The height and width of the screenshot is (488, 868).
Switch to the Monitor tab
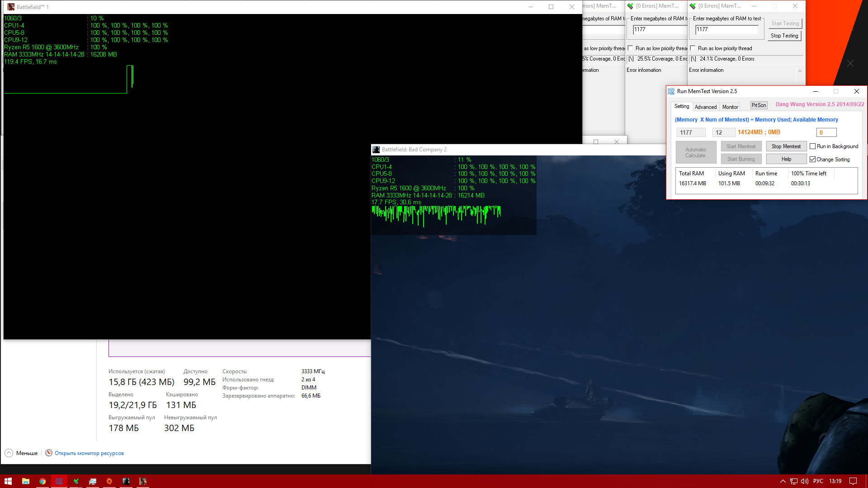tap(730, 107)
